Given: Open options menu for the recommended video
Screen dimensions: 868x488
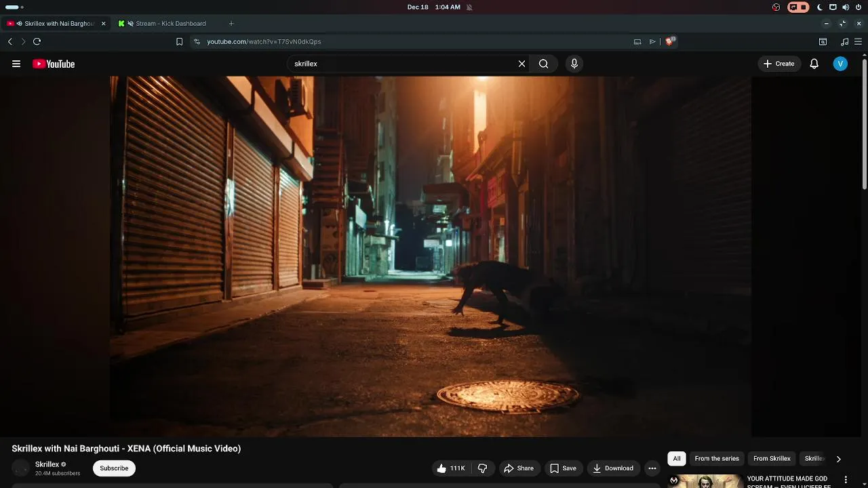Looking at the screenshot, I should [x=846, y=479].
